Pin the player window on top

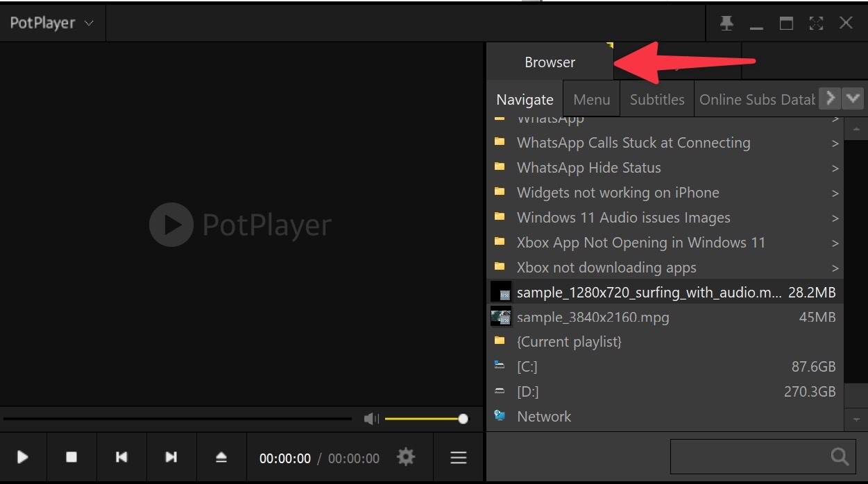coord(726,24)
